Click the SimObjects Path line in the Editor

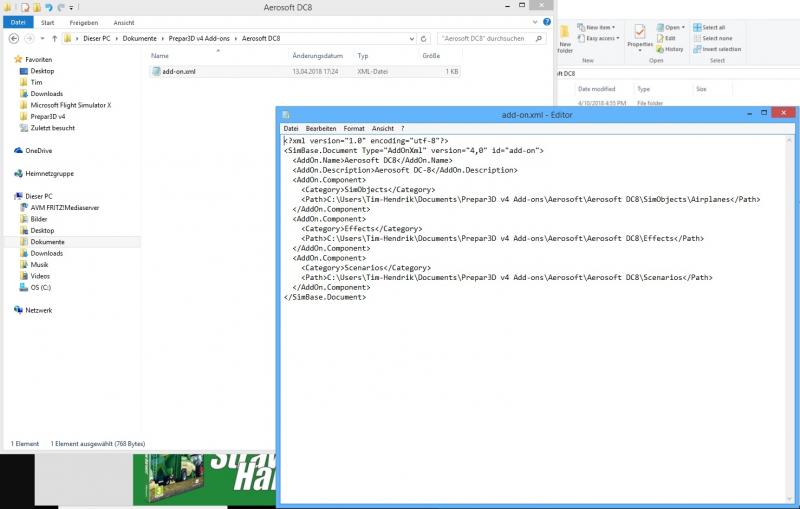pyautogui.click(x=531, y=199)
